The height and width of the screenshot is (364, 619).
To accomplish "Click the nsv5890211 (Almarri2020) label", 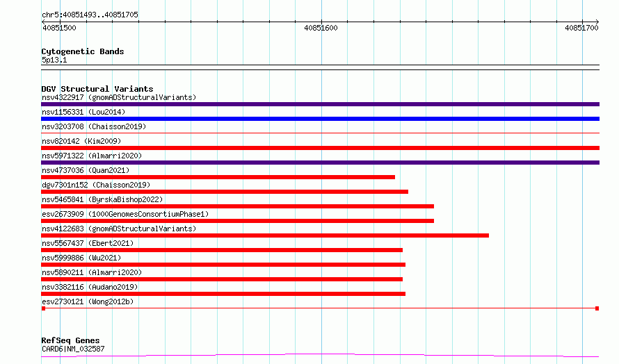I will 92,272.
